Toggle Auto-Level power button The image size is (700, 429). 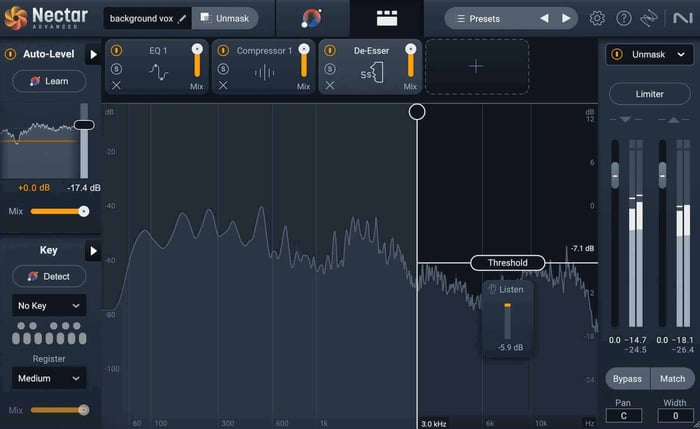point(10,54)
